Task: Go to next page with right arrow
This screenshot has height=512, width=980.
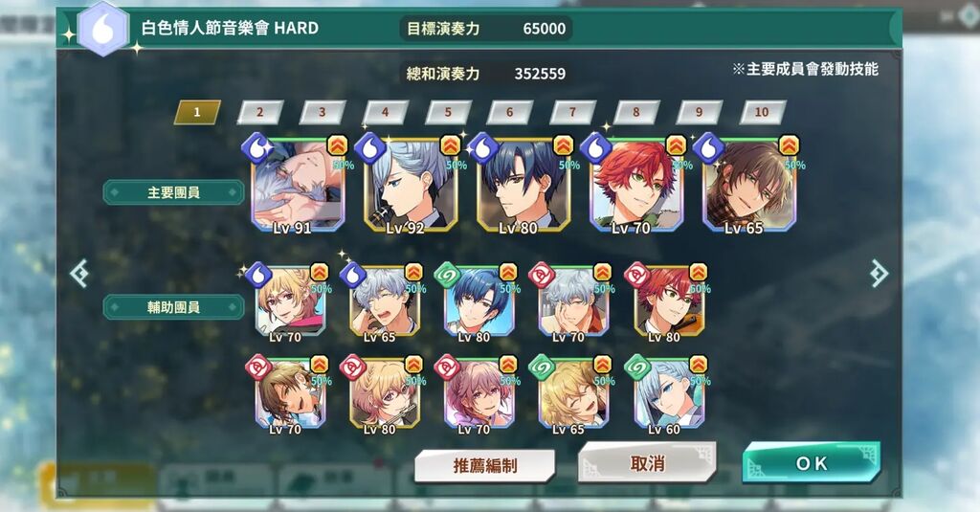Action: click(x=879, y=273)
